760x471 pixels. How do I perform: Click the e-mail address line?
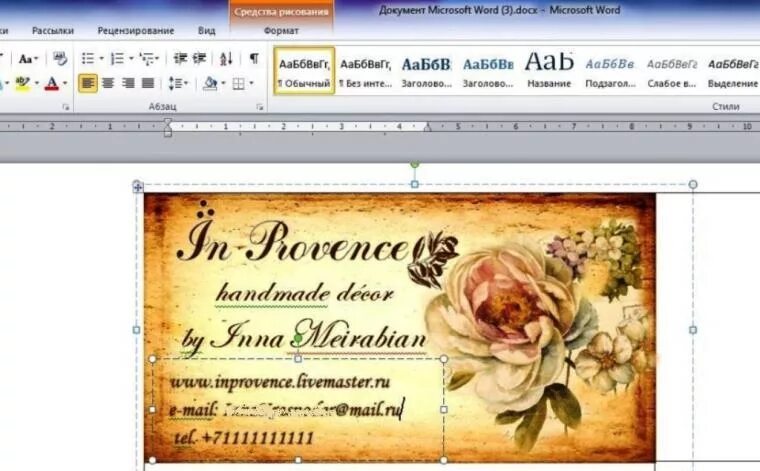click(x=286, y=410)
